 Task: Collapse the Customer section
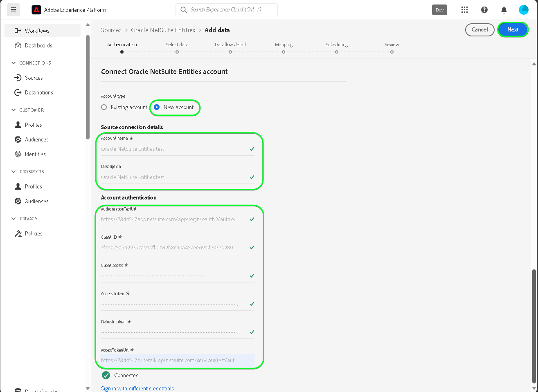tap(14, 110)
